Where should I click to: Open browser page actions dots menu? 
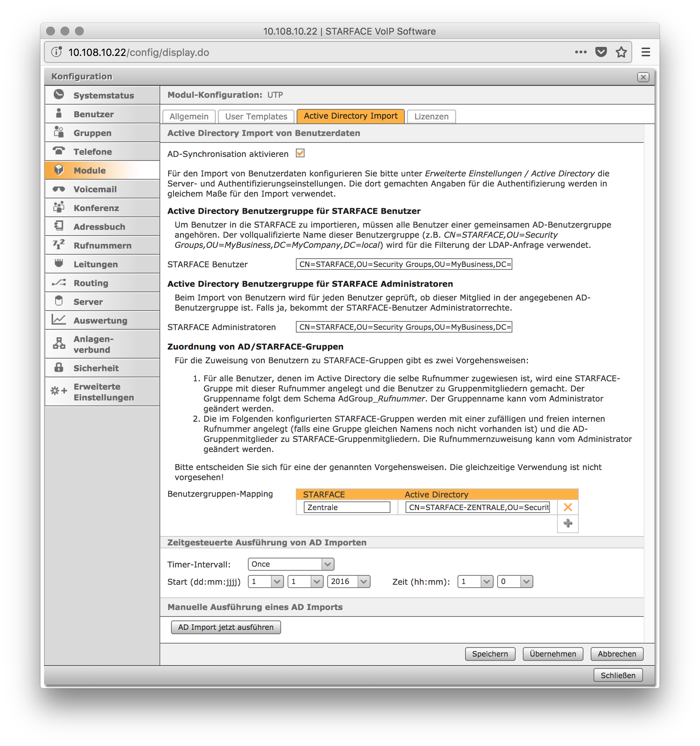click(x=581, y=52)
